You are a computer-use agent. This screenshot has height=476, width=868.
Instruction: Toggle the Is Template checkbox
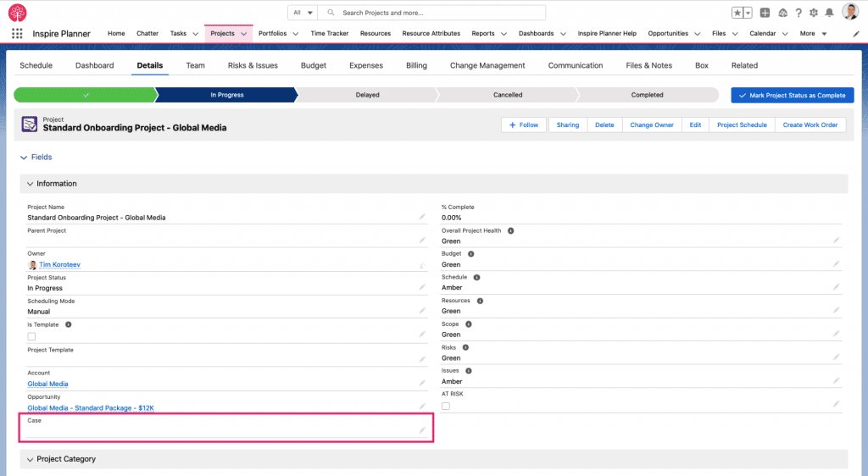(x=31, y=336)
